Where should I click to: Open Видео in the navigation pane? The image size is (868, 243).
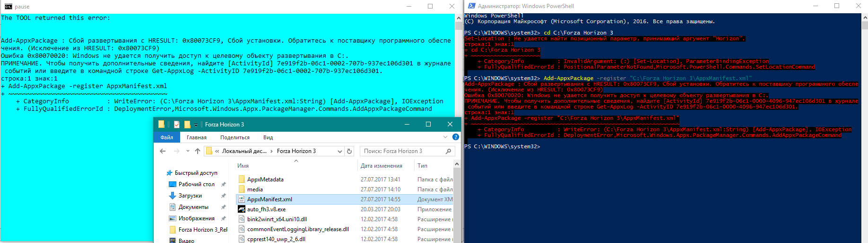point(186,240)
